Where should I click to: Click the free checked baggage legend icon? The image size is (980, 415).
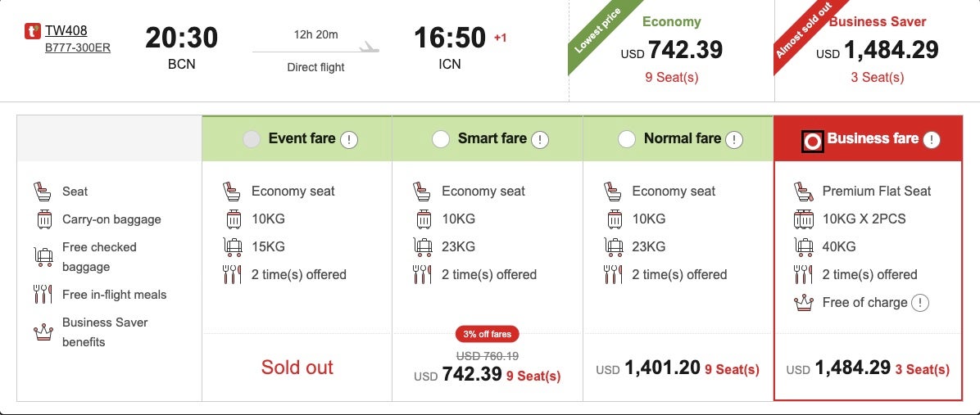(x=43, y=256)
